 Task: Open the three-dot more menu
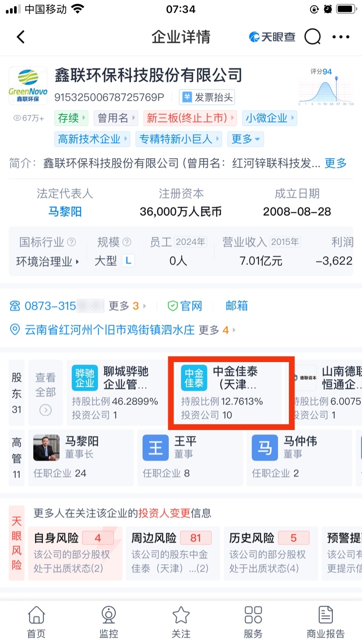pos(341,37)
